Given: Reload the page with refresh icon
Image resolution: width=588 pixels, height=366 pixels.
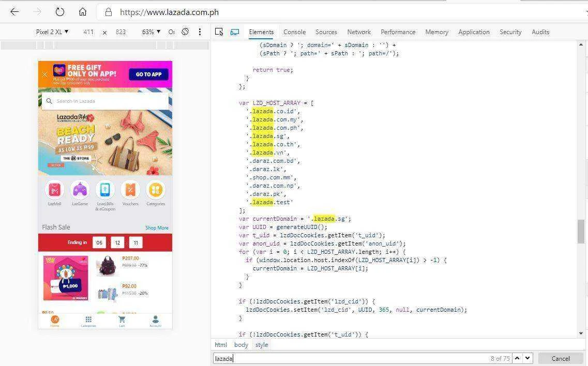Looking at the screenshot, I should (x=60, y=12).
